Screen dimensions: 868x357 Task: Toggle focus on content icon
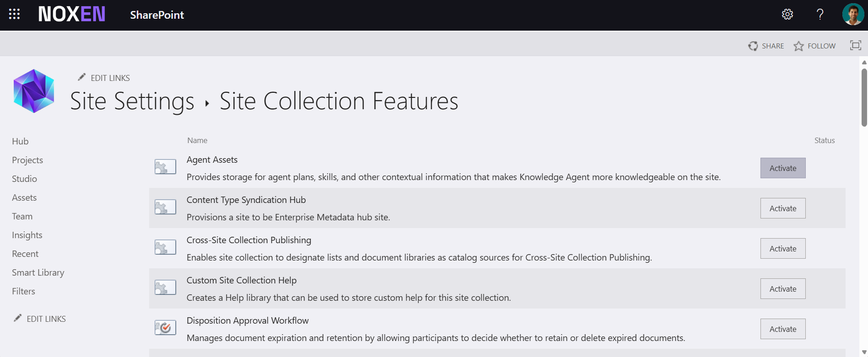[855, 45]
